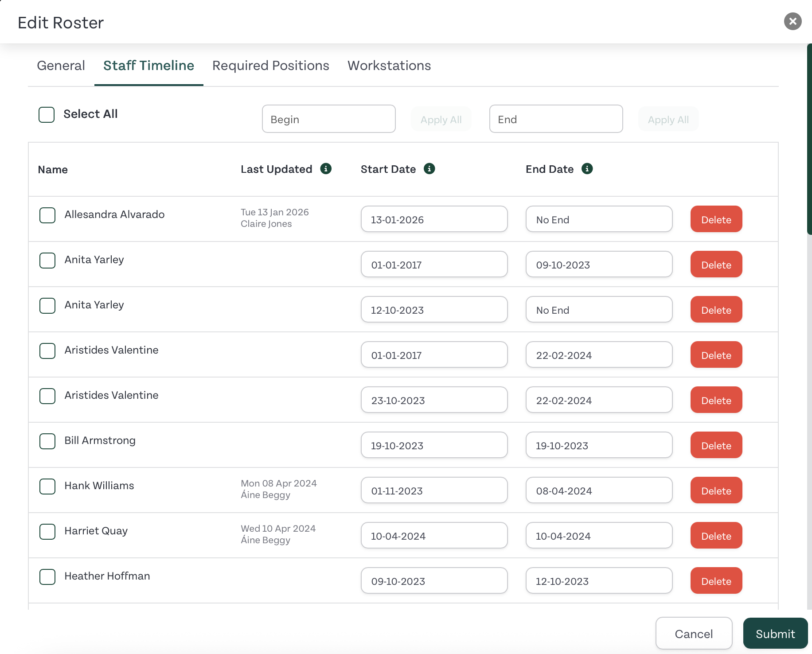Close the Edit Roster dialog
This screenshot has width=812, height=654.
point(792,21)
